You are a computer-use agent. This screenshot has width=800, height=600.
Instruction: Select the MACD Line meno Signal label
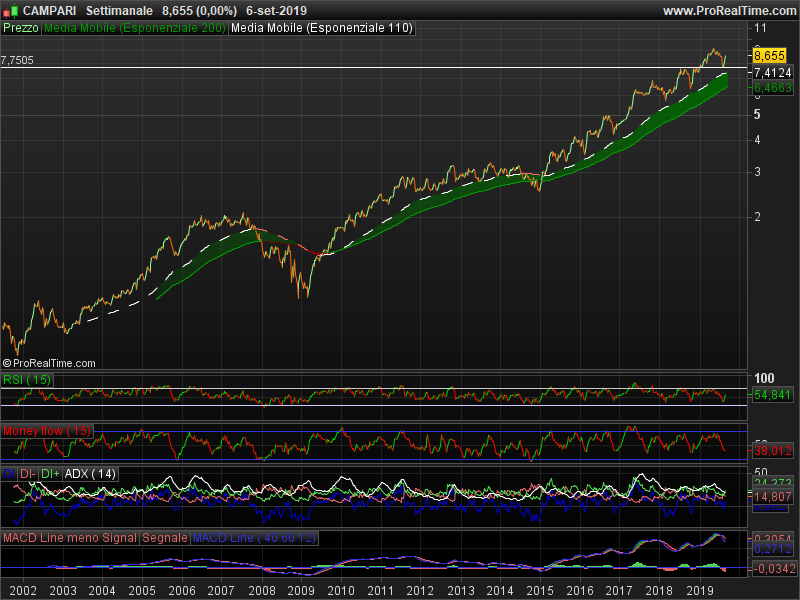(70, 538)
